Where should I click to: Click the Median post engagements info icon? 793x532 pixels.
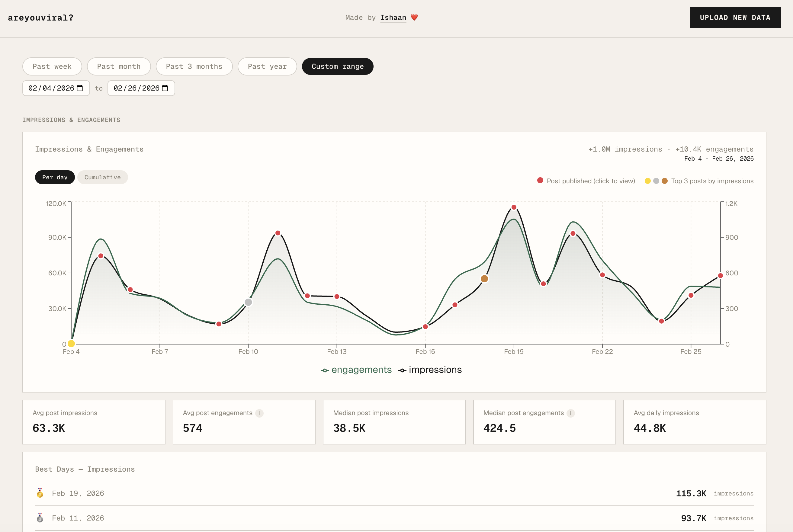coord(571,413)
